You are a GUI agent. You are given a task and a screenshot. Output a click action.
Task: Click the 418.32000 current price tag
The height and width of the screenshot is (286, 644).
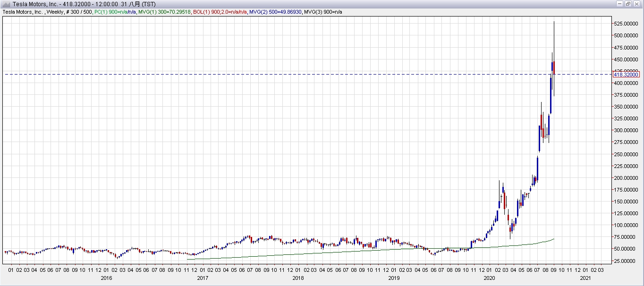pyautogui.click(x=626, y=75)
